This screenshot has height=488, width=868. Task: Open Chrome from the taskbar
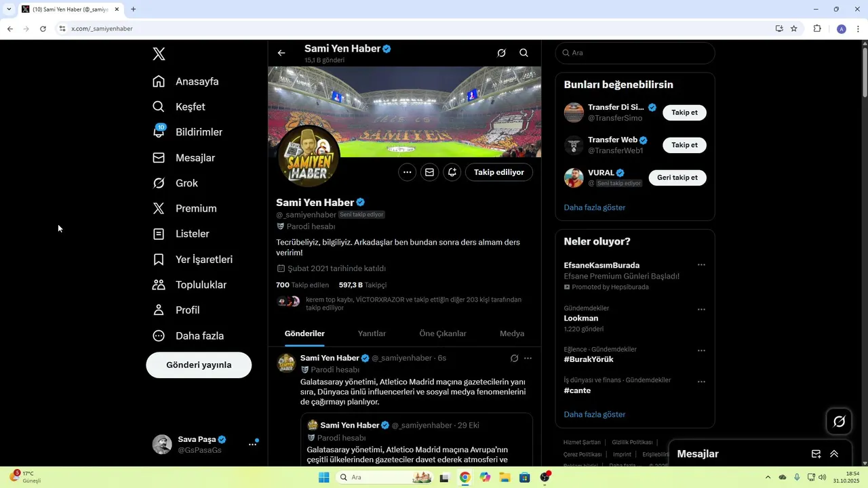[x=465, y=477]
